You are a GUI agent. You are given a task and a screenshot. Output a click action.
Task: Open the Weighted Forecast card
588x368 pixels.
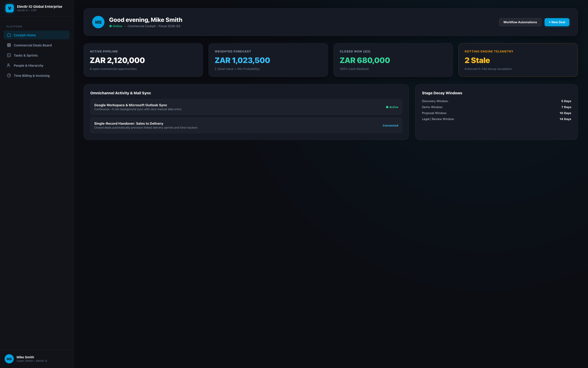pyautogui.click(x=268, y=60)
